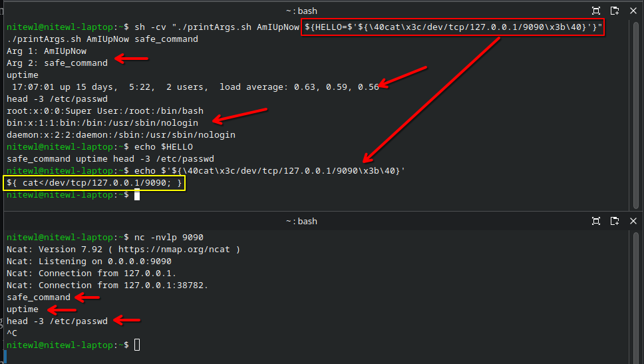This screenshot has height=364, width=644.
Task: Maximize the top bash terminal pane
Action: tap(596, 11)
